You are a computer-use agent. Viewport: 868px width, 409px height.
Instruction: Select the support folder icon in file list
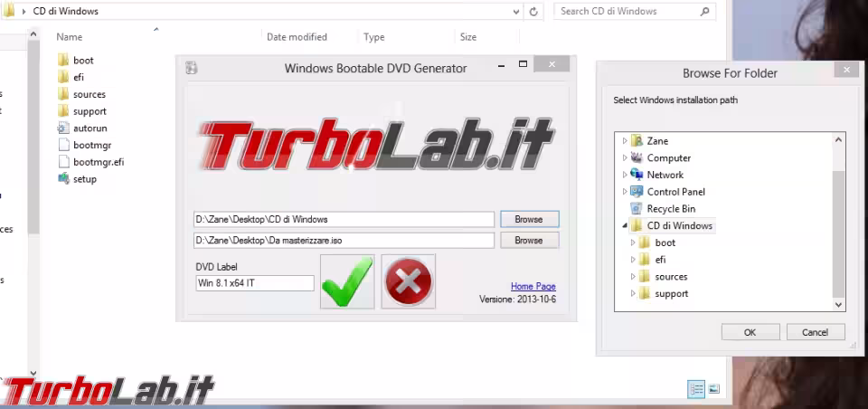point(63,110)
